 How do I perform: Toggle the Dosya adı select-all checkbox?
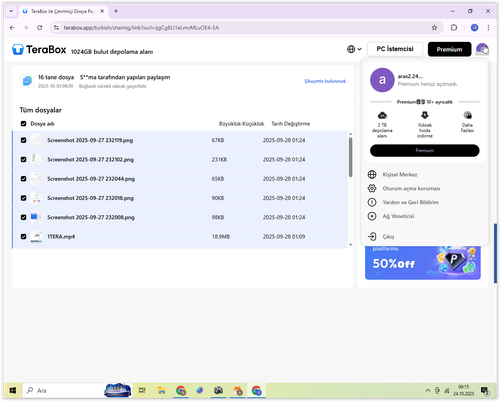point(23,124)
